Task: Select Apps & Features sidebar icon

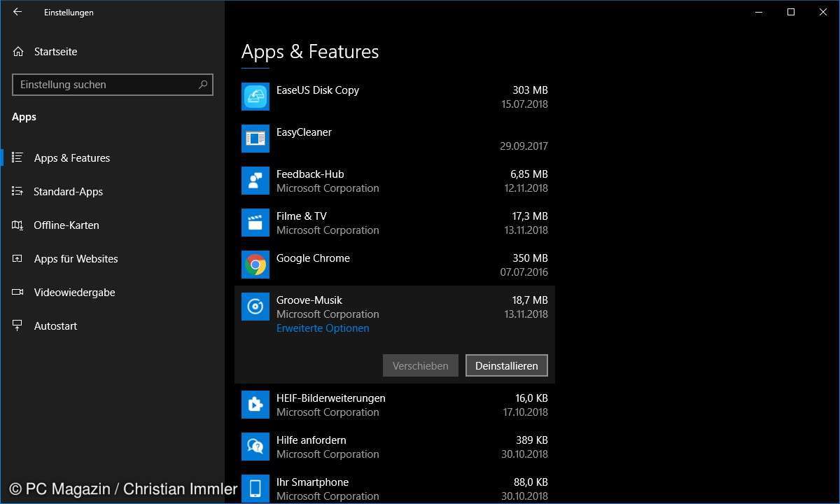Action: (x=17, y=157)
